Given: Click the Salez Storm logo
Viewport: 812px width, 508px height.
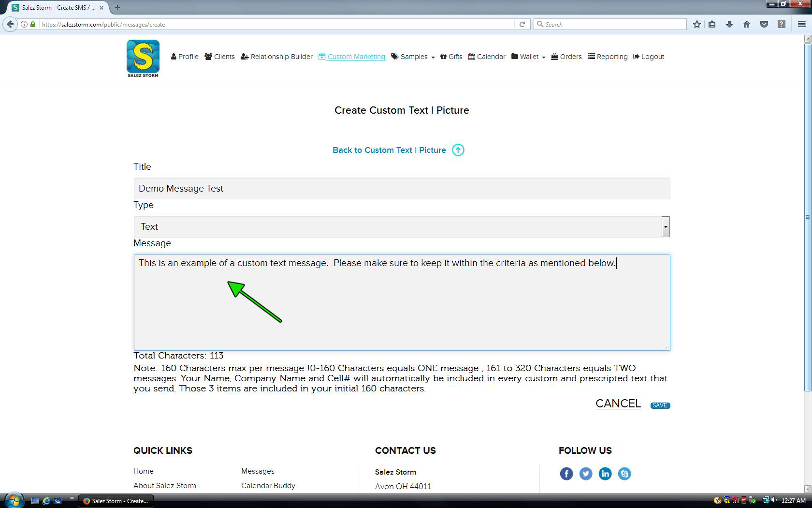Looking at the screenshot, I should [x=143, y=58].
